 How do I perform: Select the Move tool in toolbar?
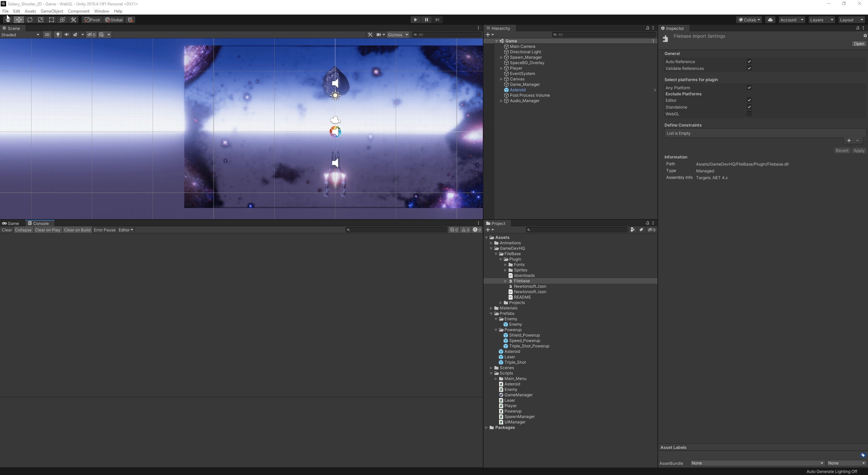coord(19,20)
